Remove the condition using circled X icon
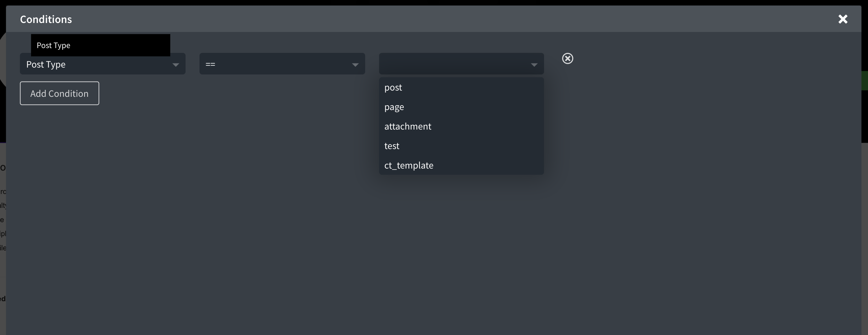 click(x=567, y=59)
